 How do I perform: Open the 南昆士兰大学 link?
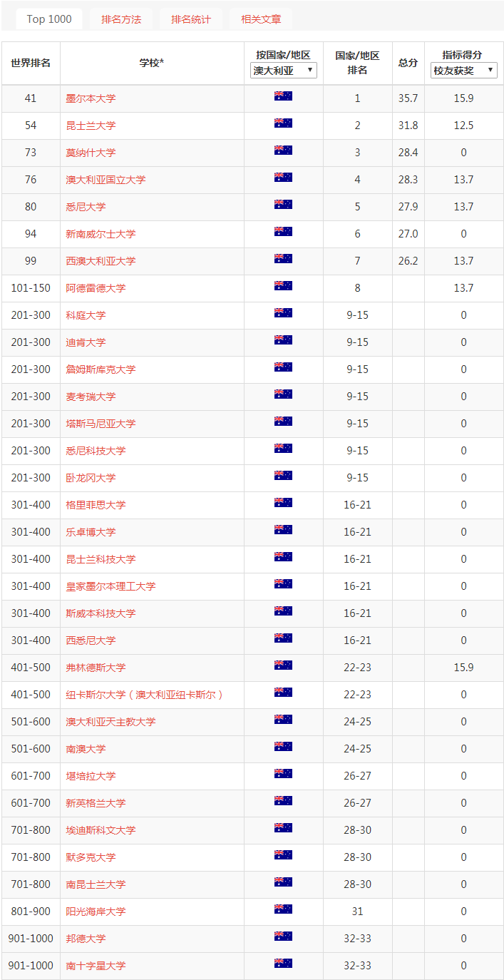[x=96, y=884]
